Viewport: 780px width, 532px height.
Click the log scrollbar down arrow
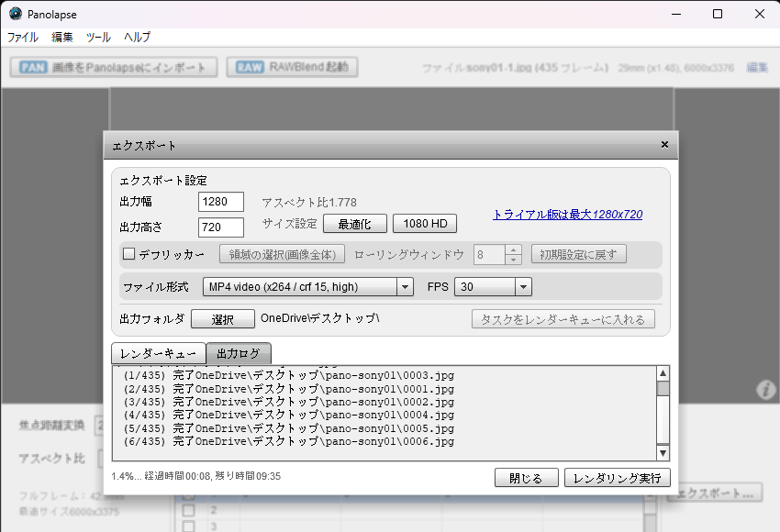[x=663, y=453]
